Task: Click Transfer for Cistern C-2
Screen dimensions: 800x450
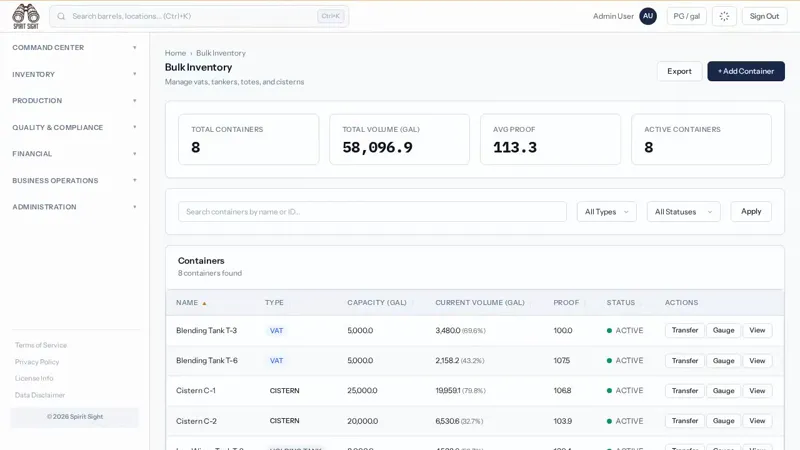Action: tap(685, 421)
